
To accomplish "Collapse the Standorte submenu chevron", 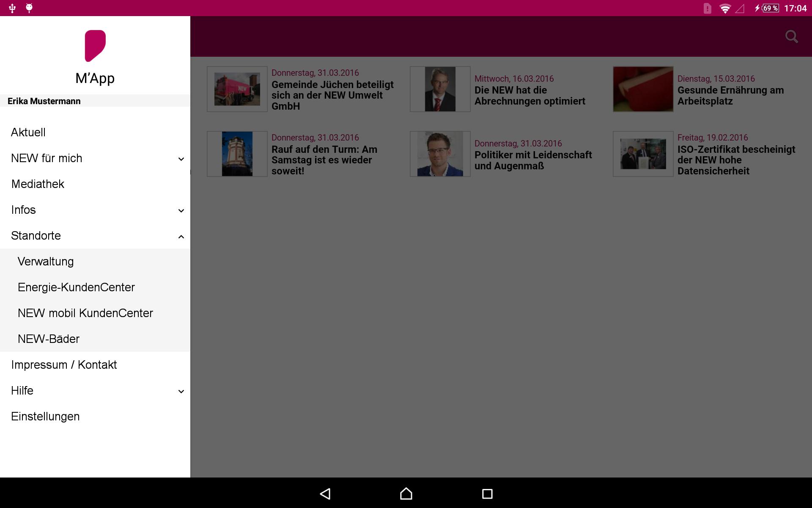I will click(181, 237).
